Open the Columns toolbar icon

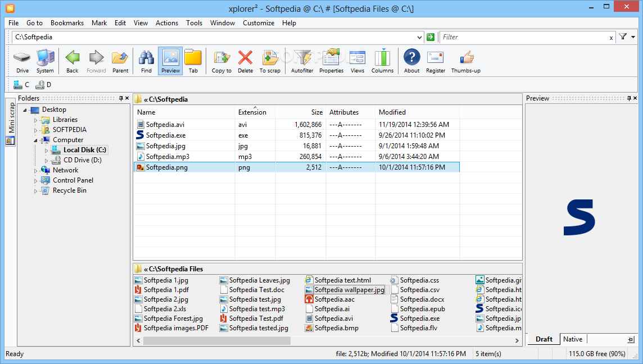click(382, 61)
